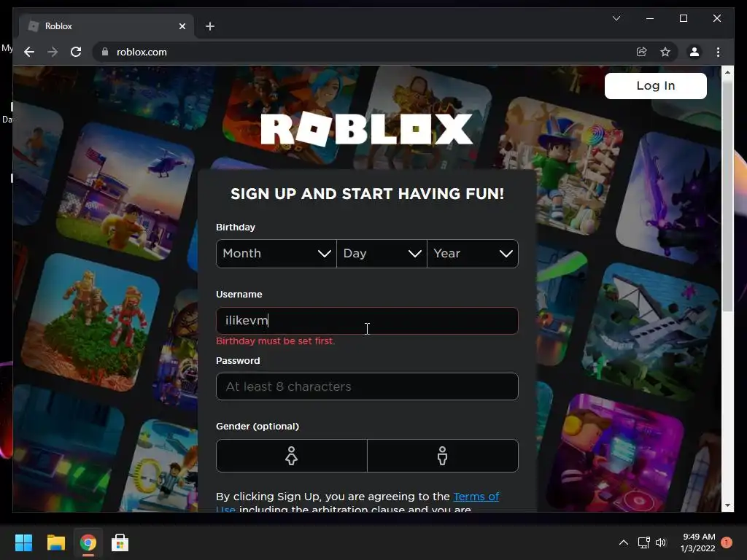This screenshot has width=747, height=560.
Task: Show hidden tray icons chevron
Action: [x=623, y=542]
